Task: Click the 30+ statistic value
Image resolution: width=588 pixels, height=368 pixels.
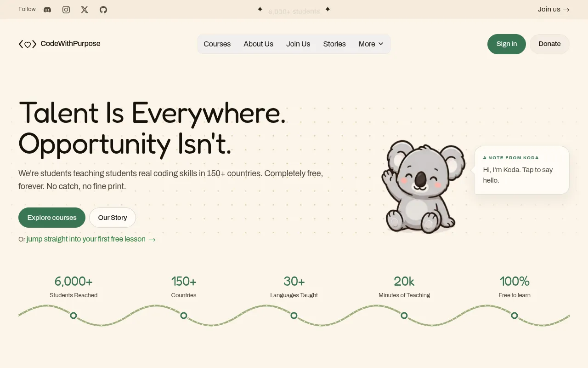Action: [x=294, y=281]
